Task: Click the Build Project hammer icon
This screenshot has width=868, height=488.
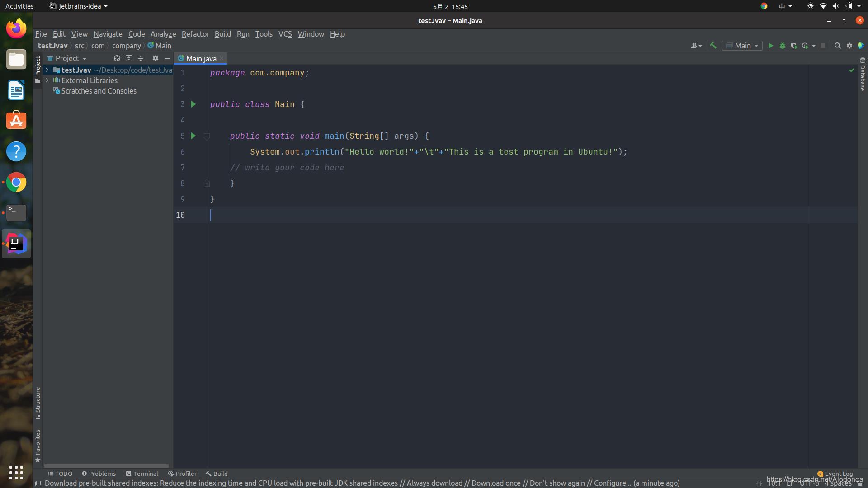Action: (713, 46)
